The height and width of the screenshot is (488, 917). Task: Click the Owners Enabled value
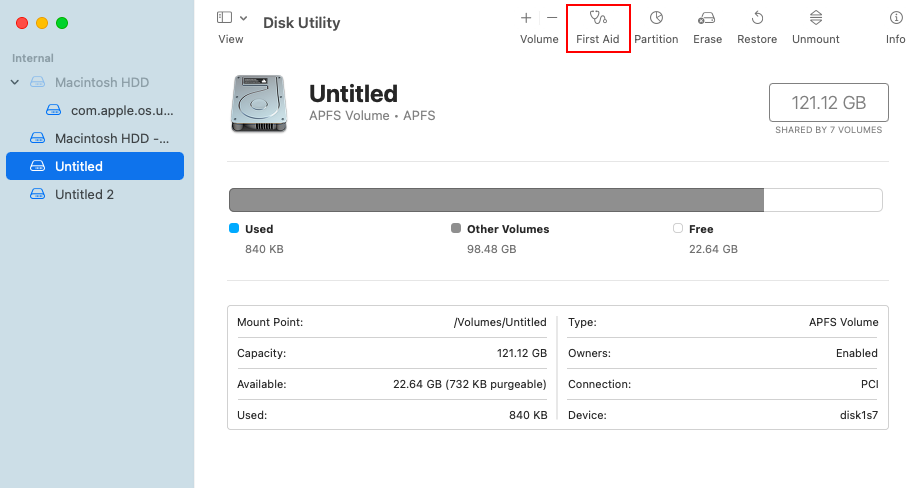click(857, 353)
